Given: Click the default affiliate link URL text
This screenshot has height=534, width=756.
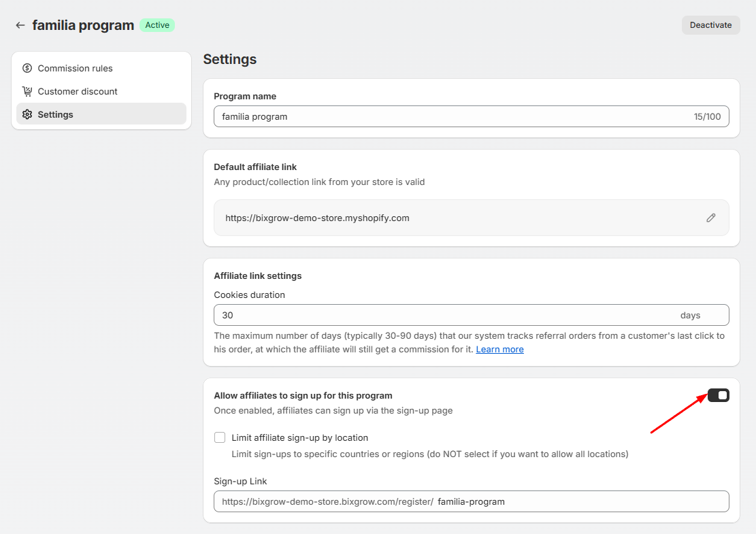Looking at the screenshot, I should 317,218.
